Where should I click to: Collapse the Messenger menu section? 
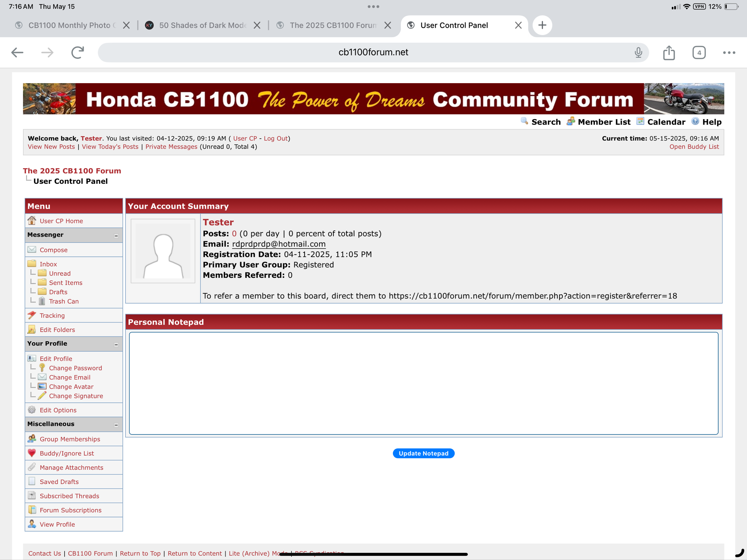pyautogui.click(x=116, y=236)
